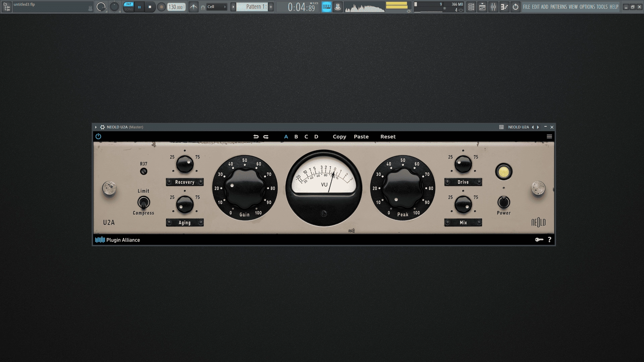644x362 pixels.
Task: Click the output waveform visualizer
Action: (365, 7)
